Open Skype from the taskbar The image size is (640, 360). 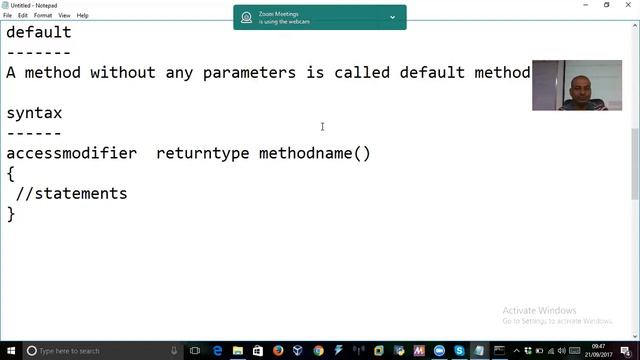click(x=459, y=351)
